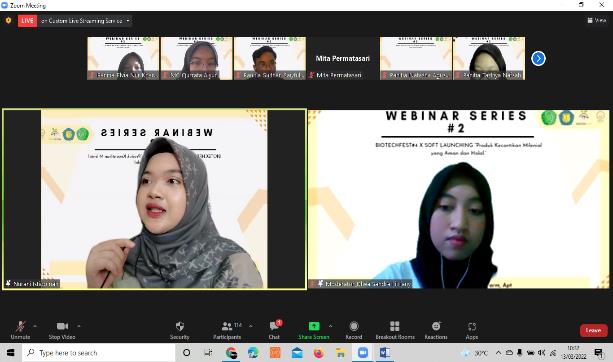This screenshot has height=362, width=613.
Task: Click the encryption shield icon at top left
Action: (8, 20)
